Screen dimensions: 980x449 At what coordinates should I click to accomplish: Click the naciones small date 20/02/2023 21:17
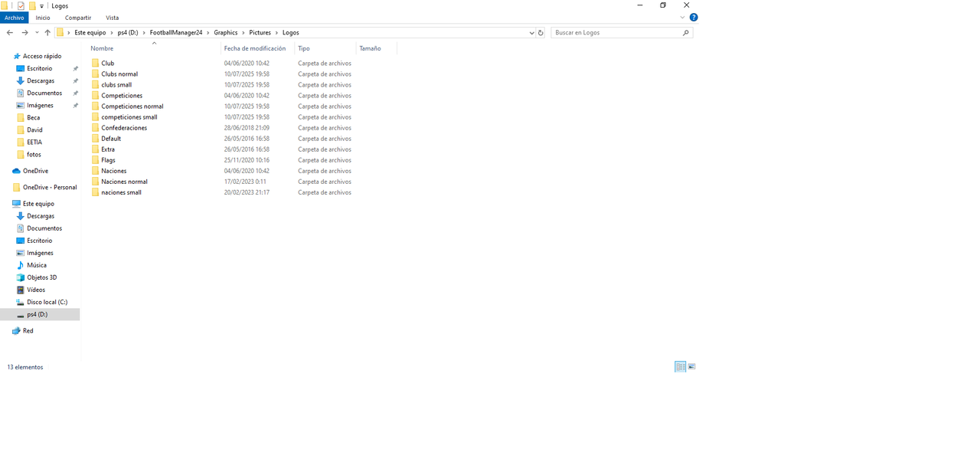247,192
